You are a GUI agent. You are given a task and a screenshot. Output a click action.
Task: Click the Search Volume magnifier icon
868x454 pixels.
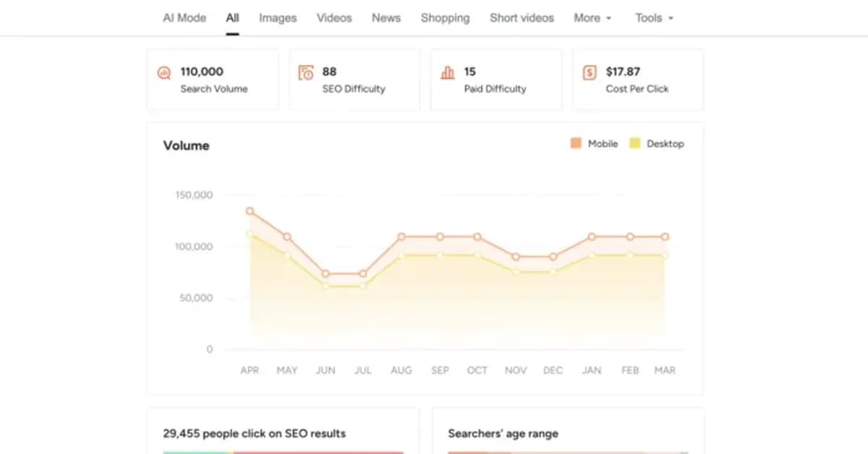164,72
